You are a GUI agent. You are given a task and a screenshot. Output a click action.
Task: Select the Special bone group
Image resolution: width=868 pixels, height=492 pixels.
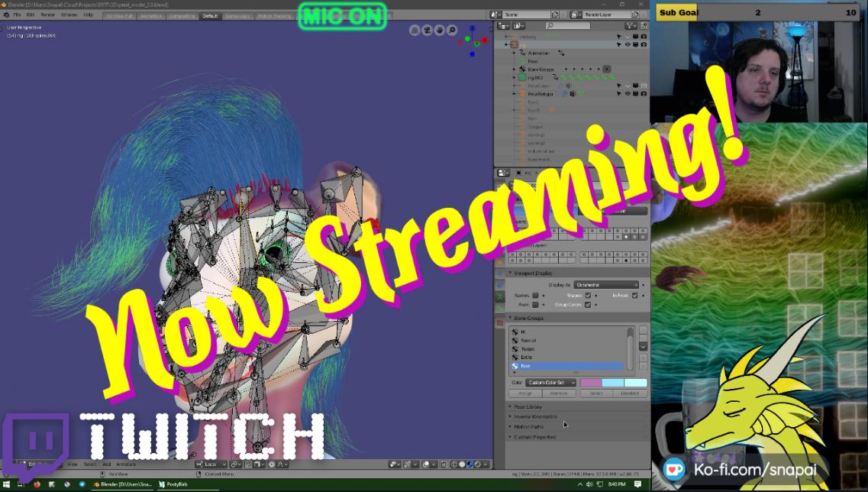pos(568,340)
